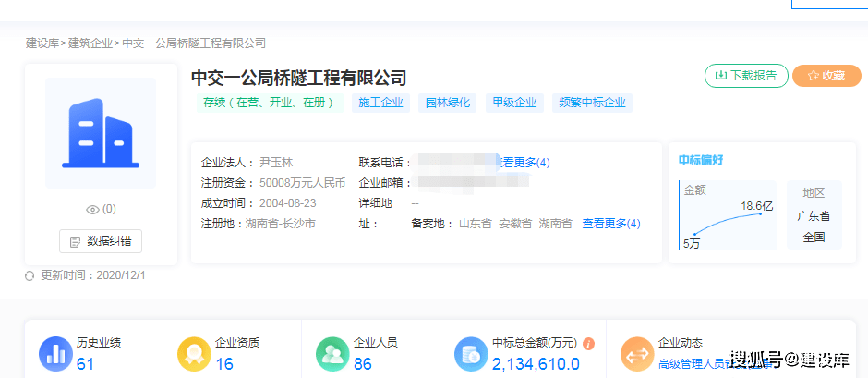Click the 收藏 favorite button

pyautogui.click(x=826, y=76)
